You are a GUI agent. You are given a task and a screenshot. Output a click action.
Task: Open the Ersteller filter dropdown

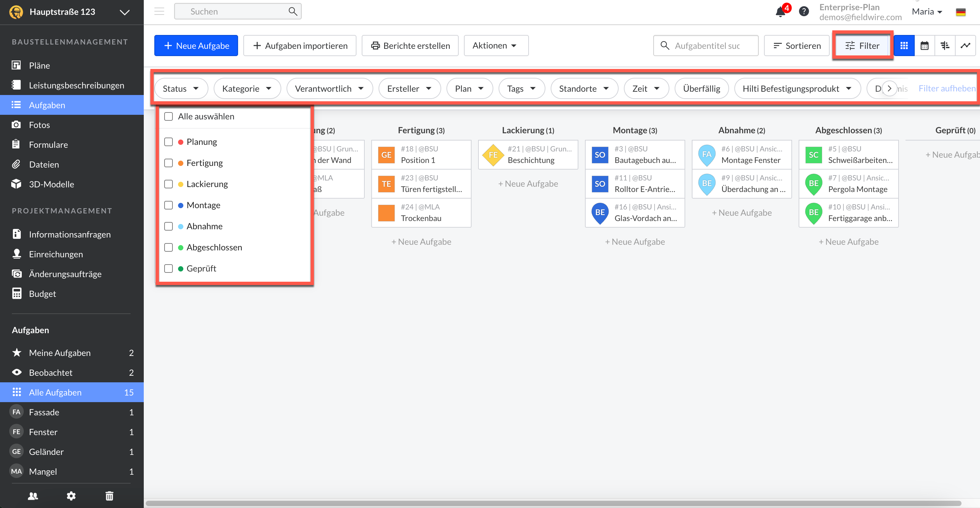(410, 89)
